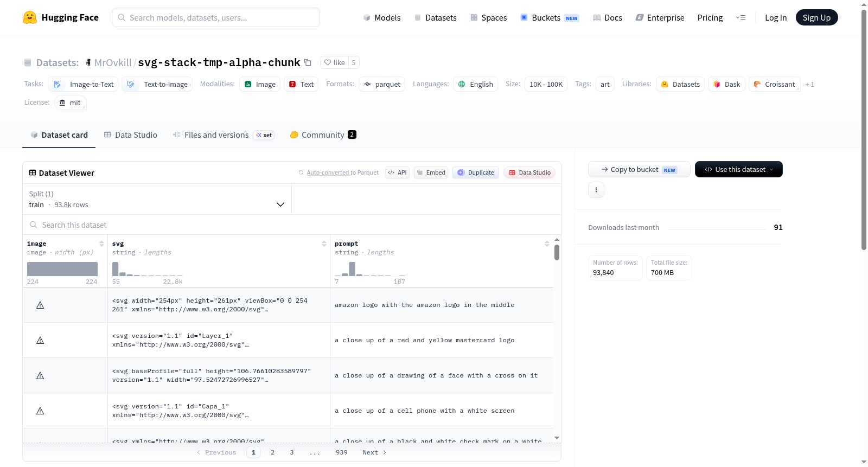Open the Croissant library tag
This screenshot has width=868, height=467.
(774, 84)
